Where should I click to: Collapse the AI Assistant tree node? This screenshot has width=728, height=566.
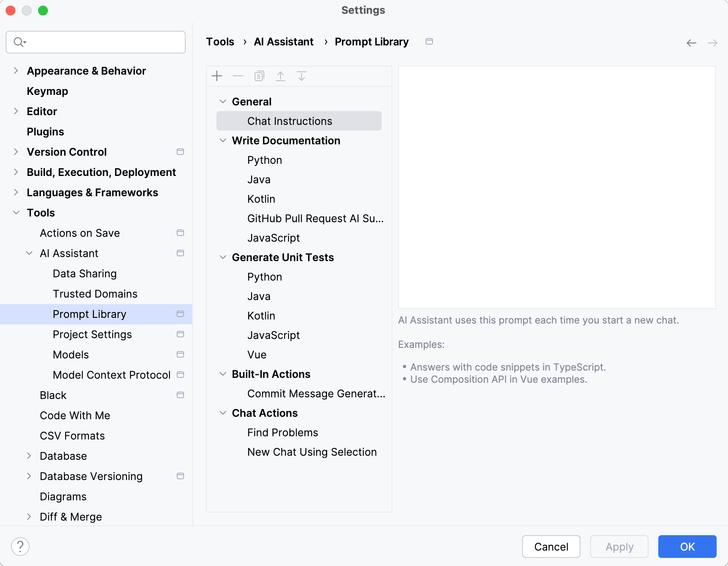tap(29, 253)
